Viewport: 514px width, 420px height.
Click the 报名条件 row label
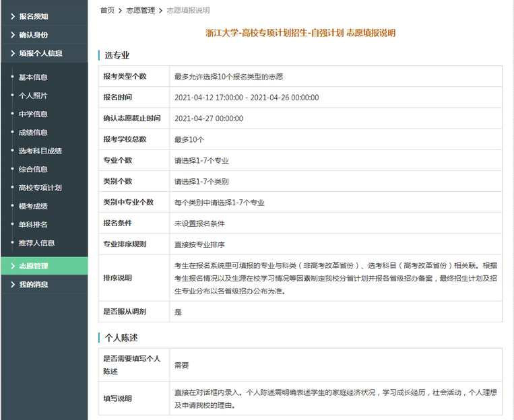click(118, 223)
